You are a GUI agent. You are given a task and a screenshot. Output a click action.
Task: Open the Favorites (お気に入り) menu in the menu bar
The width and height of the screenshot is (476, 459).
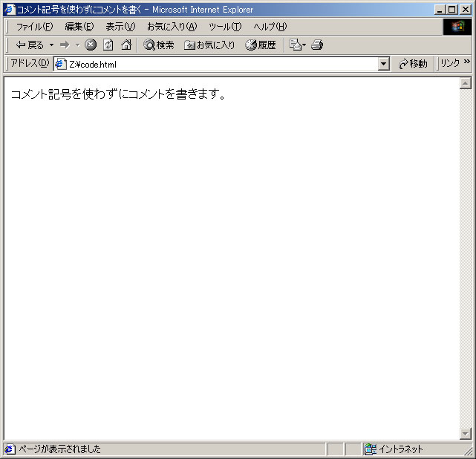pos(172,27)
